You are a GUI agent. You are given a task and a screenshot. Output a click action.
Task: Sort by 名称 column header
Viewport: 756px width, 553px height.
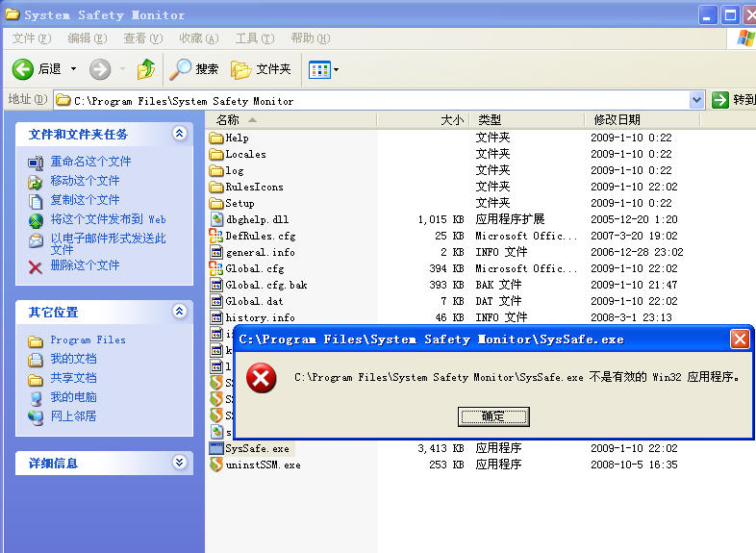290,119
